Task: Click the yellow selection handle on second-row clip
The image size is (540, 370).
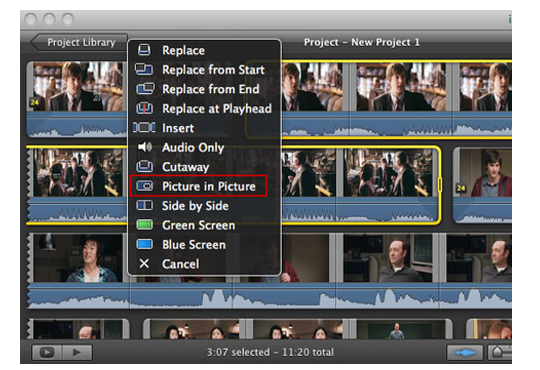Action: click(440, 185)
